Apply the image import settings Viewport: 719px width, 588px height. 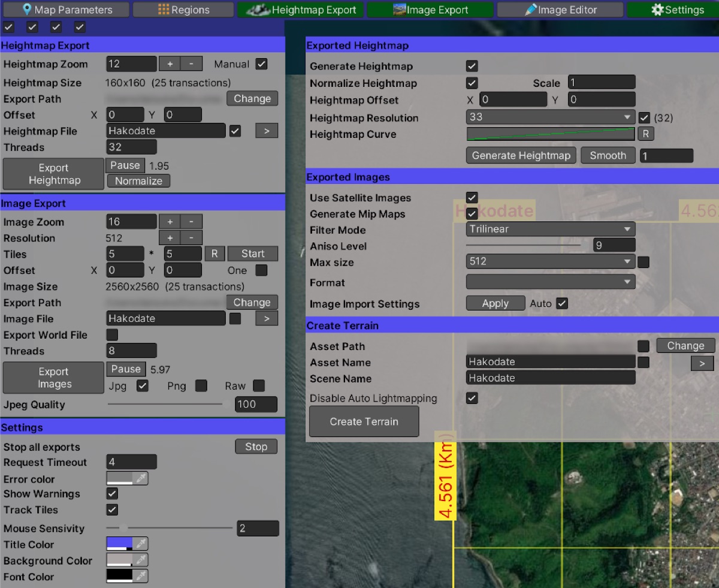click(x=496, y=303)
